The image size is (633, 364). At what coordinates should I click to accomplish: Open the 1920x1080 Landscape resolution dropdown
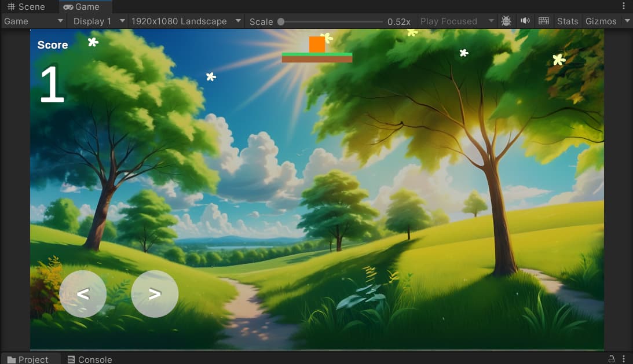click(x=184, y=21)
